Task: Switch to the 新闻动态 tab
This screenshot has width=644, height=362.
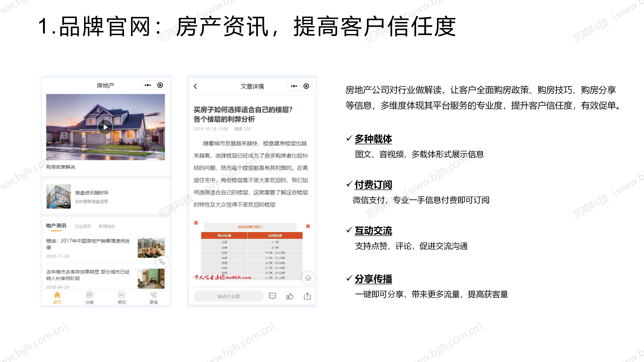Action: tap(107, 226)
